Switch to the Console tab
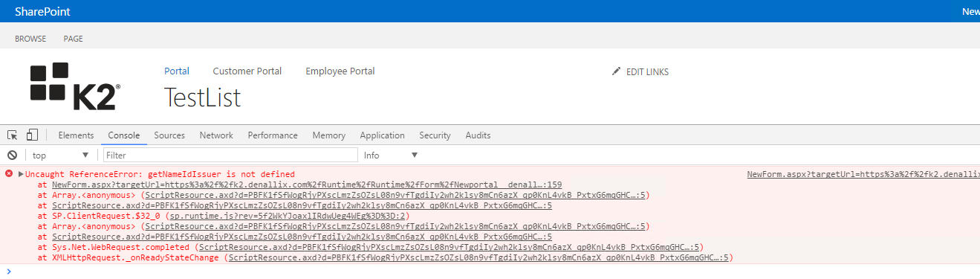Image resolution: width=980 pixels, height=279 pixels. 124,135
